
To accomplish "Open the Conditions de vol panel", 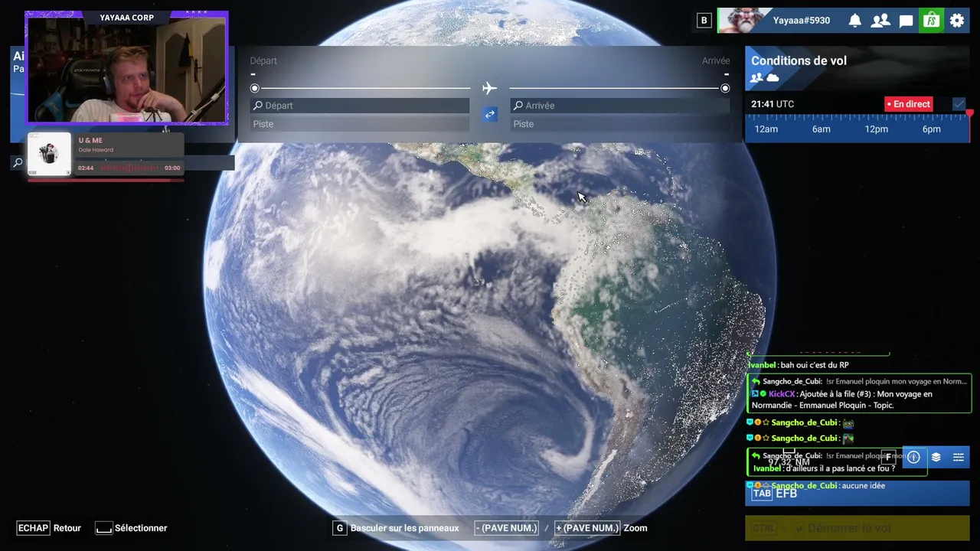I will pos(857,69).
